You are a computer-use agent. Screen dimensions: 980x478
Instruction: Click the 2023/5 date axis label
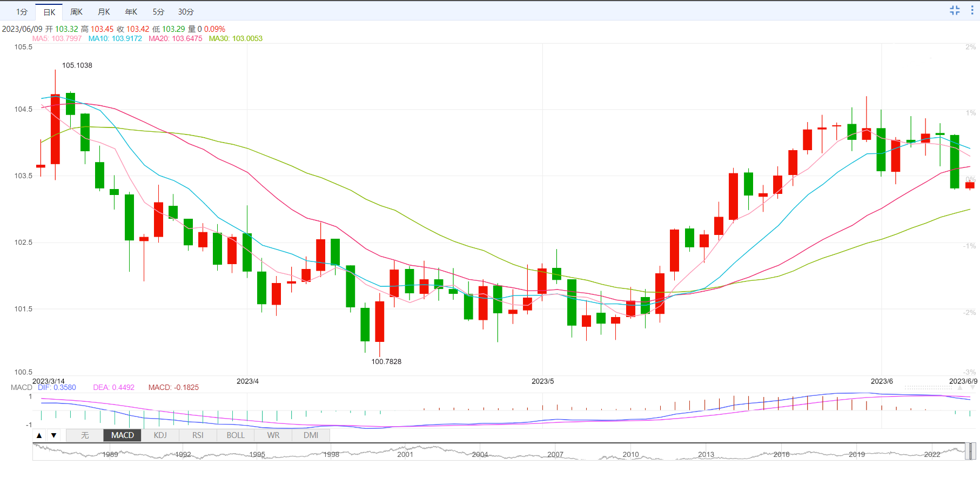point(542,381)
